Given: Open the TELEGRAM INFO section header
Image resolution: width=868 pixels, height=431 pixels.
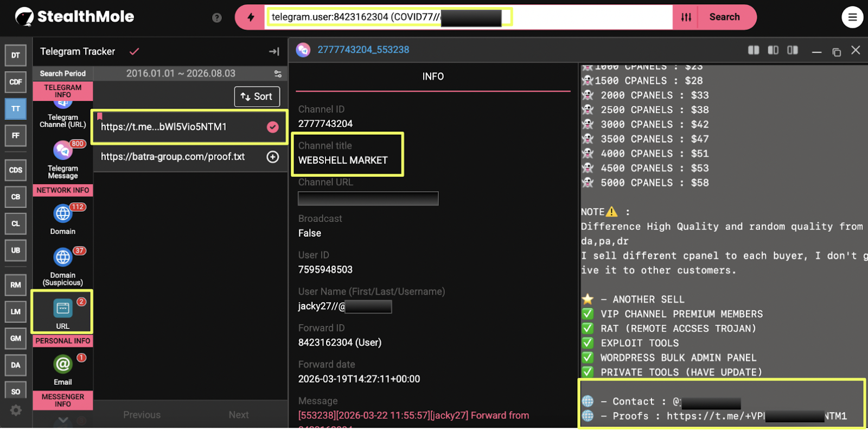Looking at the screenshot, I should point(63,91).
